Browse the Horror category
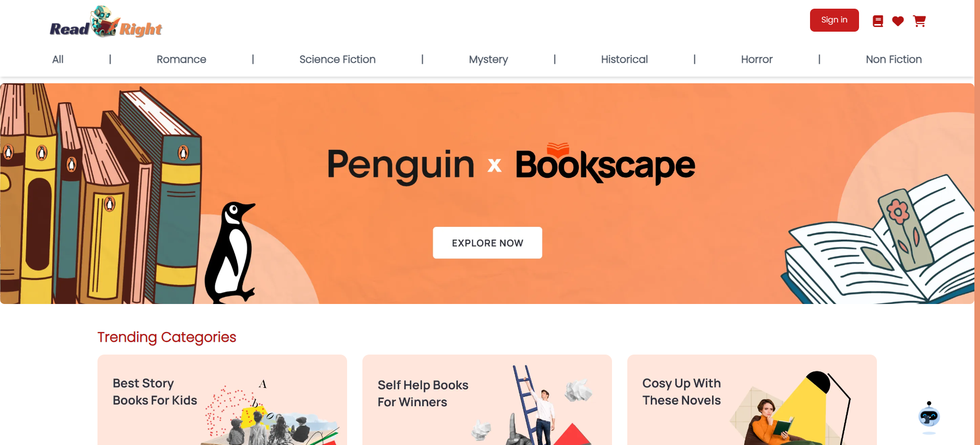The width and height of the screenshot is (980, 445). coord(756,59)
